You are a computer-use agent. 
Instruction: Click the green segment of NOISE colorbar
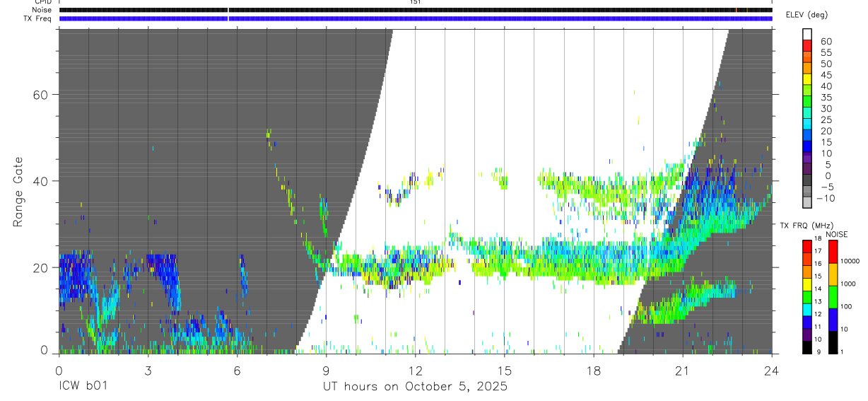click(833, 296)
